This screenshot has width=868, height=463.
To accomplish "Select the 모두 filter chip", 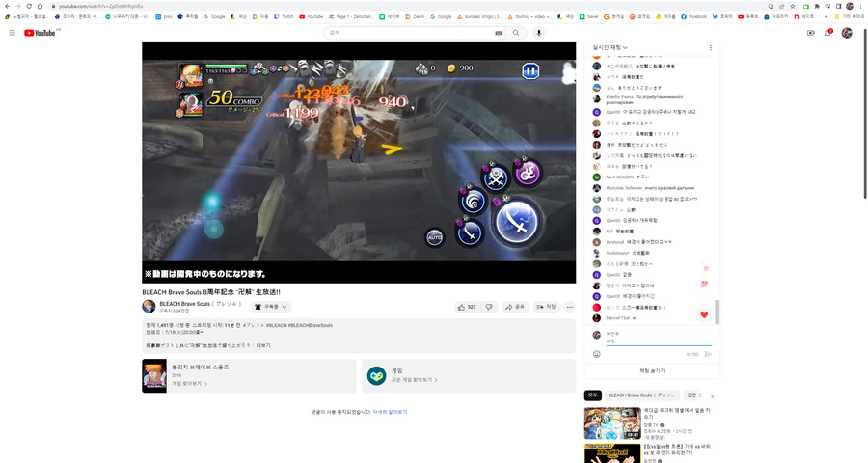I will point(593,395).
